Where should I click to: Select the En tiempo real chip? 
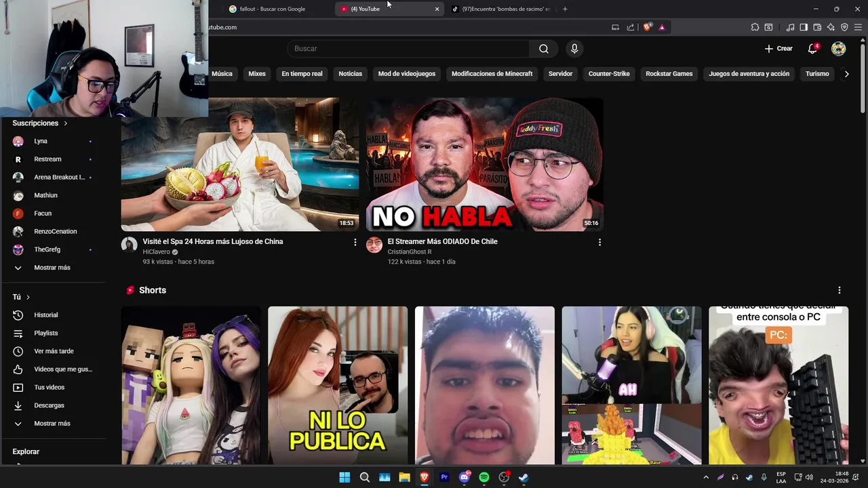[302, 74]
